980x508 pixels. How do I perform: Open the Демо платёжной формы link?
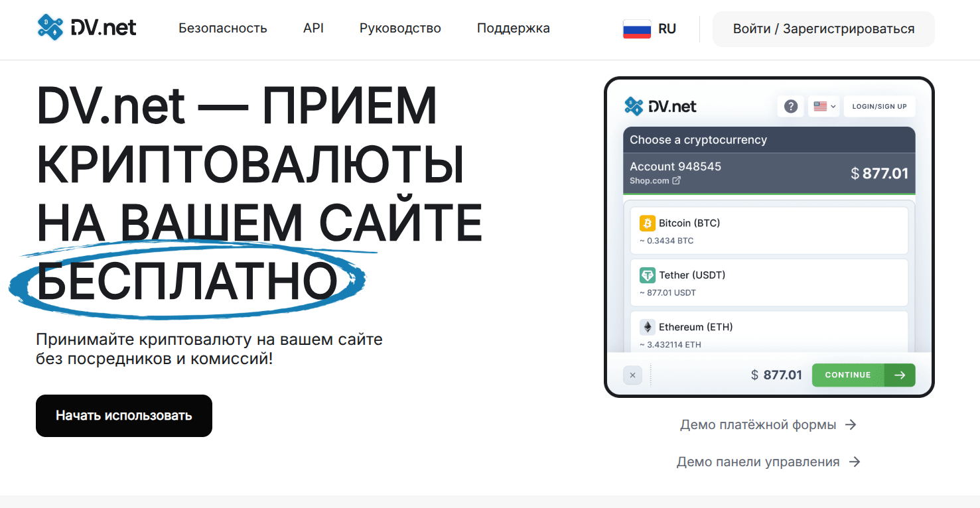(x=768, y=424)
